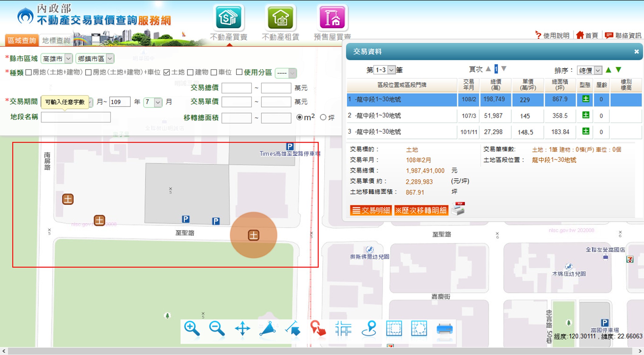644x355 pixels.
Task: Click the 交易總價 minimum input field
Action: tap(237, 88)
